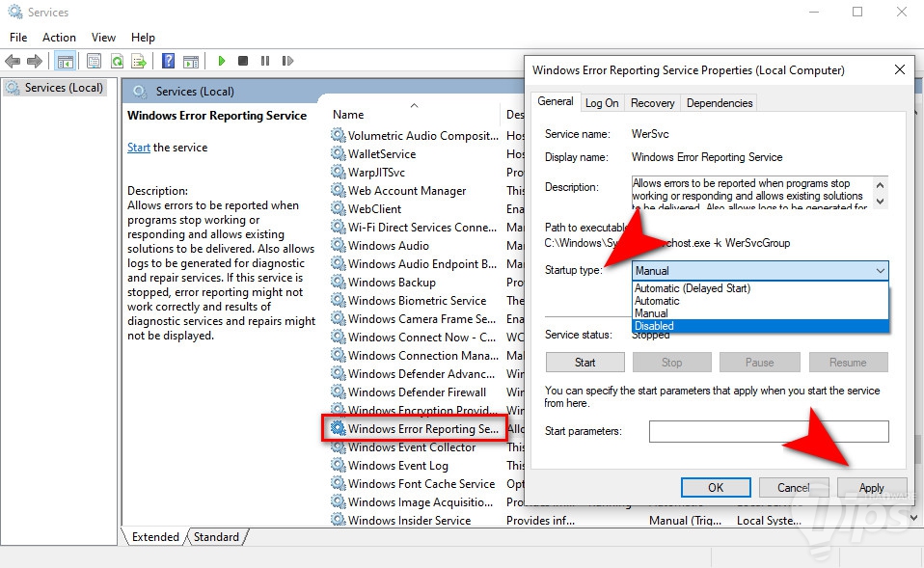Click gear icon beside Web Account Manager

pyautogui.click(x=338, y=190)
